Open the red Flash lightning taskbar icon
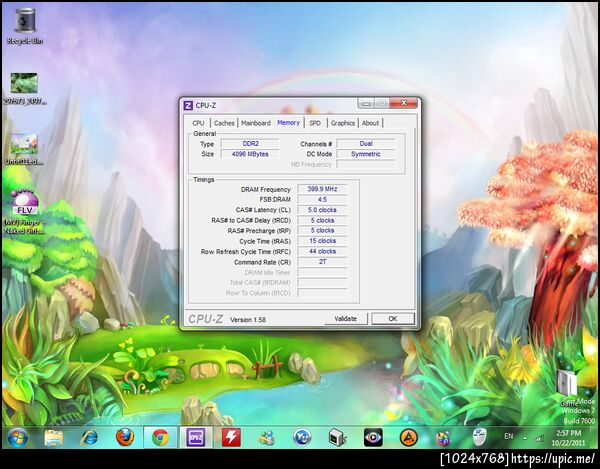The image size is (600, 469). [232, 438]
